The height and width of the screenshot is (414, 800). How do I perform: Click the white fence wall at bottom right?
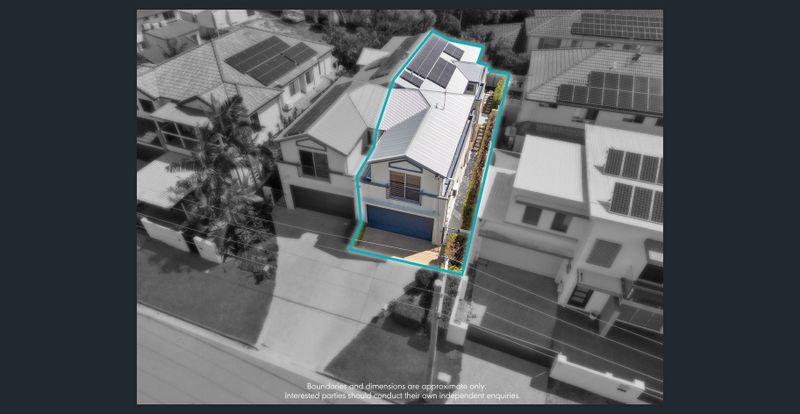pos(600,380)
